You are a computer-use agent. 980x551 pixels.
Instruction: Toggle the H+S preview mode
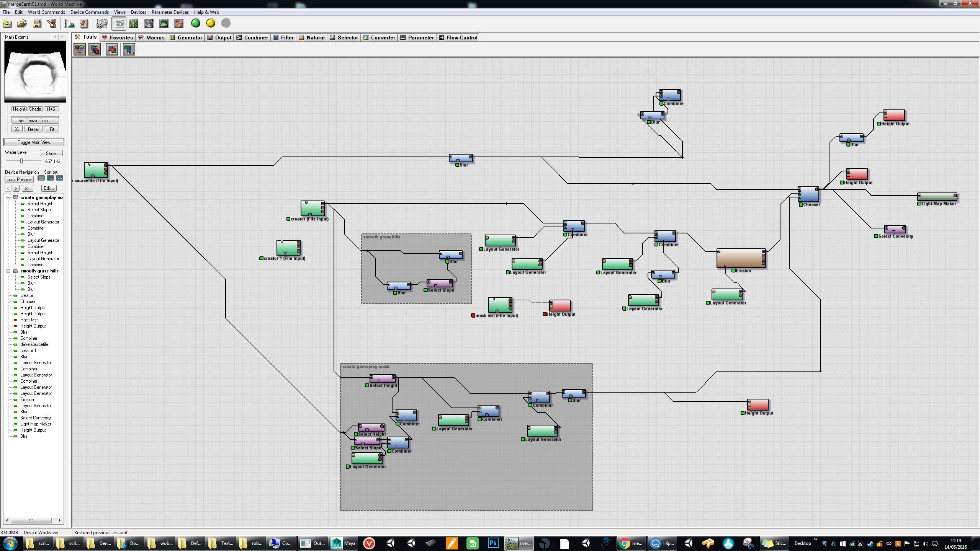51,109
